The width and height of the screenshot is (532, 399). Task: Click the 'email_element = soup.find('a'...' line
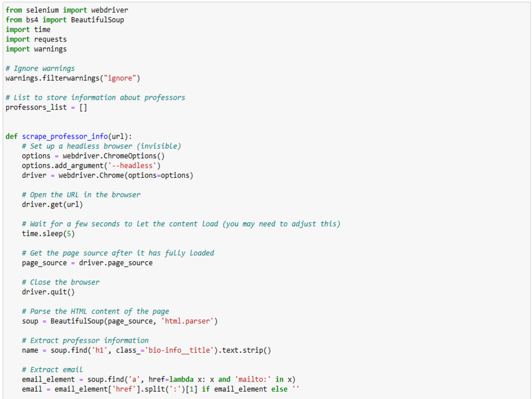159,380
